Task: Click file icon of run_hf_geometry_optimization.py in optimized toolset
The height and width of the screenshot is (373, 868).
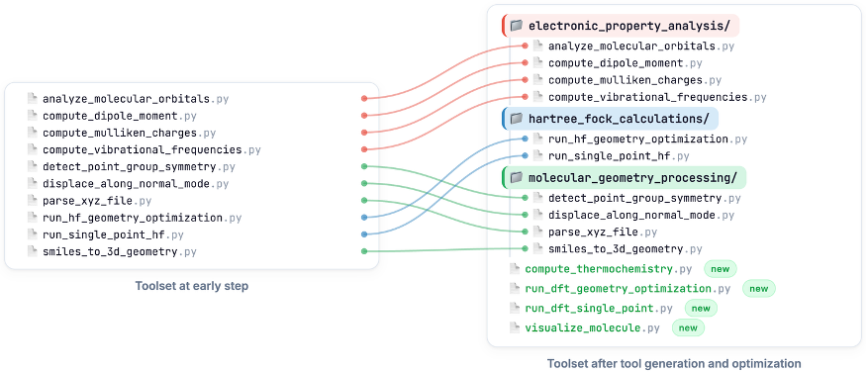Action: click(x=538, y=139)
